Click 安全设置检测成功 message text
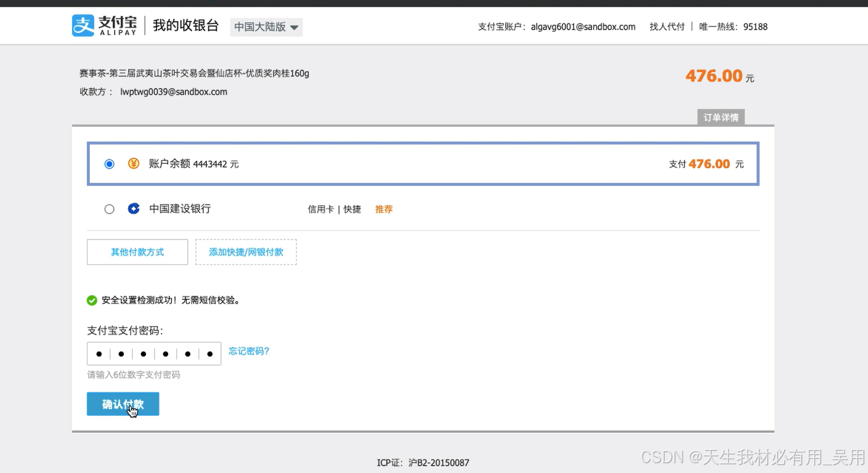 [171, 301]
